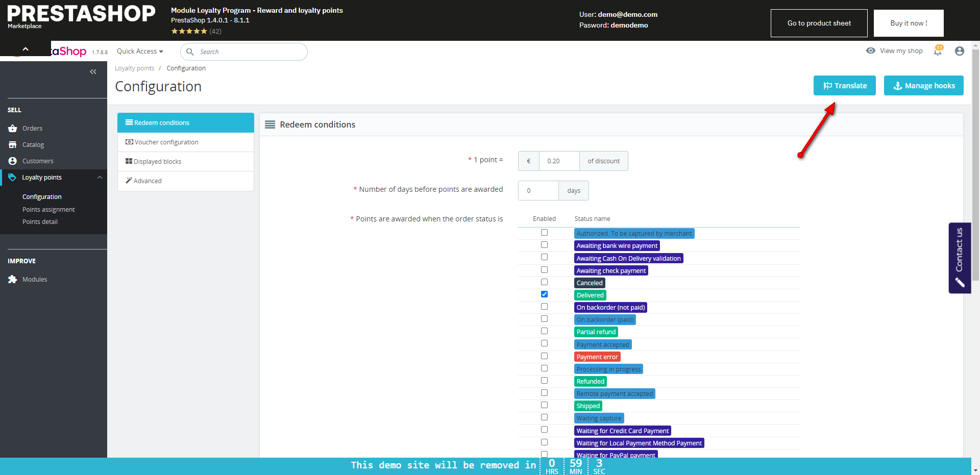Collapse the sidebar with double-chevron icon
The image size is (980, 475).
click(93, 72)
